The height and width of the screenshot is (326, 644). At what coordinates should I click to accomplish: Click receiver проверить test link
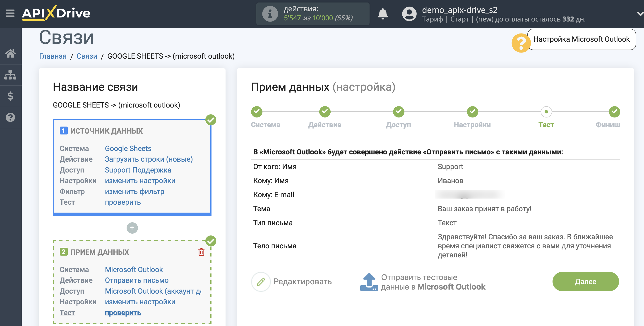tap(123, 313)
